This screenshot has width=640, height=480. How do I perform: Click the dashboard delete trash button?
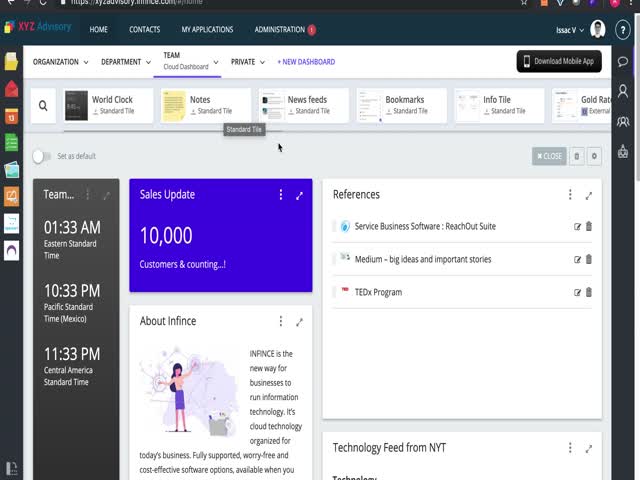click(x=576, y=156)
